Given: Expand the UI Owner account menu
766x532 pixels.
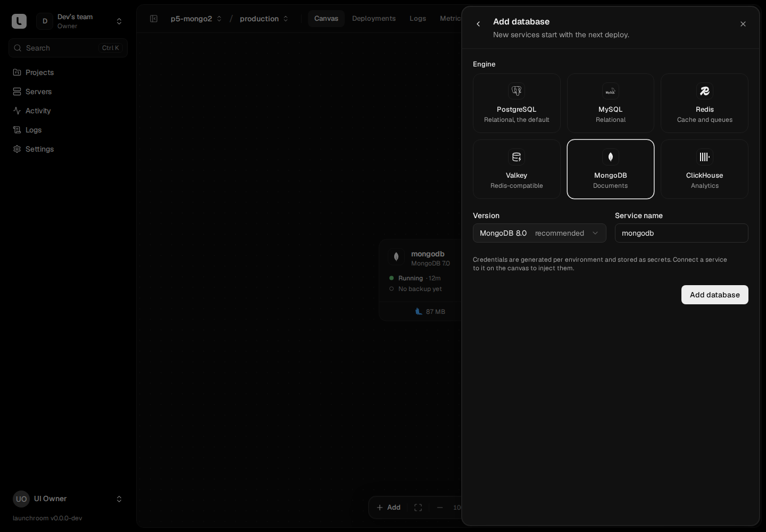Looking at the screenshot, I should pyautogui.click(x=68, y=499).
